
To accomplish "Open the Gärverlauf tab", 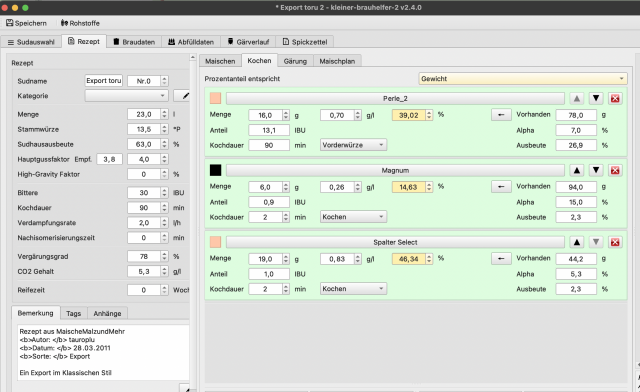I will [248, 42].
